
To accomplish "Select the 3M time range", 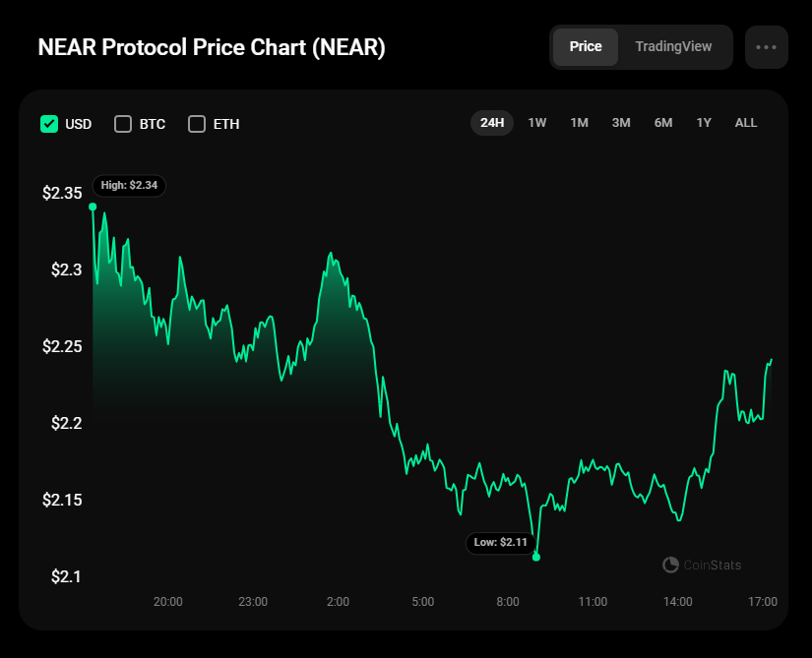I will pyautogui.click(x=621, y=123).
